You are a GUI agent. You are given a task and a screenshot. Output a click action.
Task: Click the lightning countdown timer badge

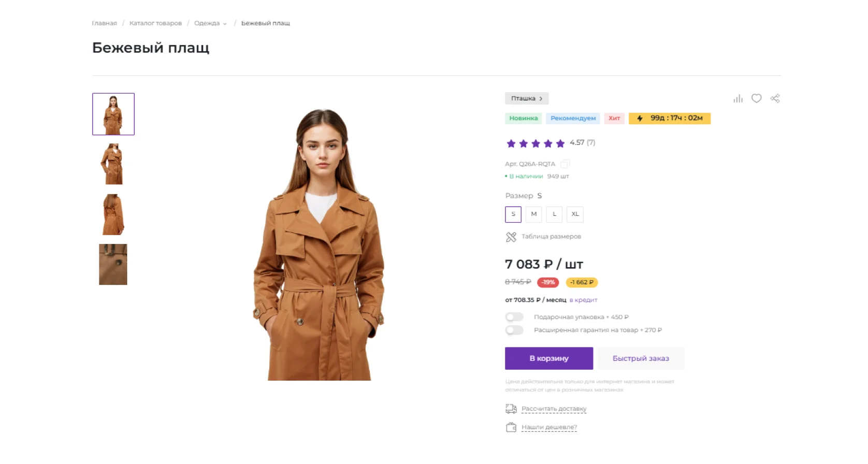pyautogui.click(x=670, y=119)
